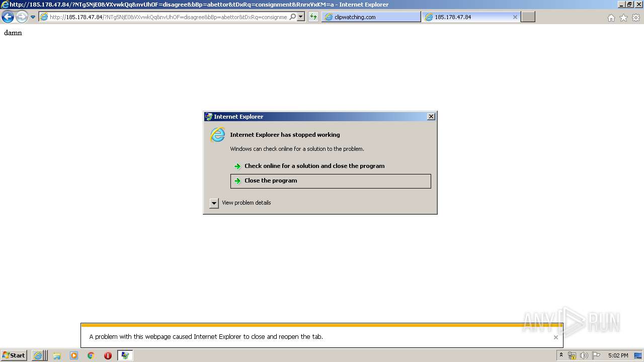Show hidden system tray icons
Screen dimensions: 644x362
561,355
